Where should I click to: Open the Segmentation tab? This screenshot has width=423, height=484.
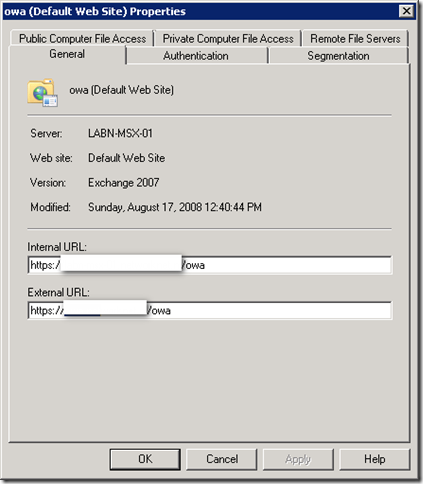(338, 56)
